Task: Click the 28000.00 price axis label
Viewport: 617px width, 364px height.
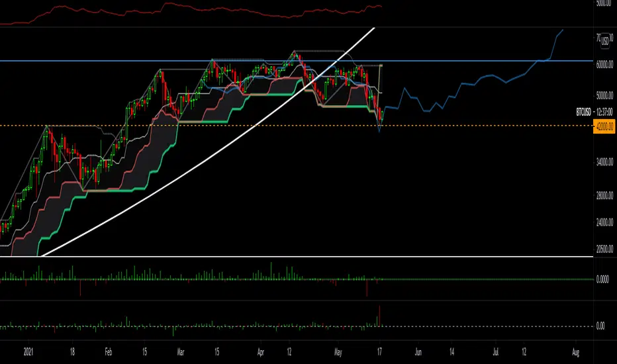Action: tap(604, 196)
